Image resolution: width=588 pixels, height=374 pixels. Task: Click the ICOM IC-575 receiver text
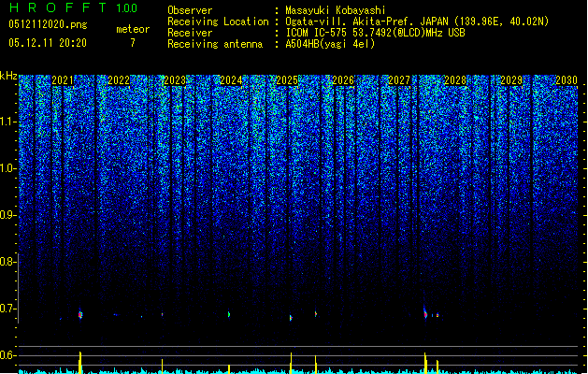pos(375,33)
